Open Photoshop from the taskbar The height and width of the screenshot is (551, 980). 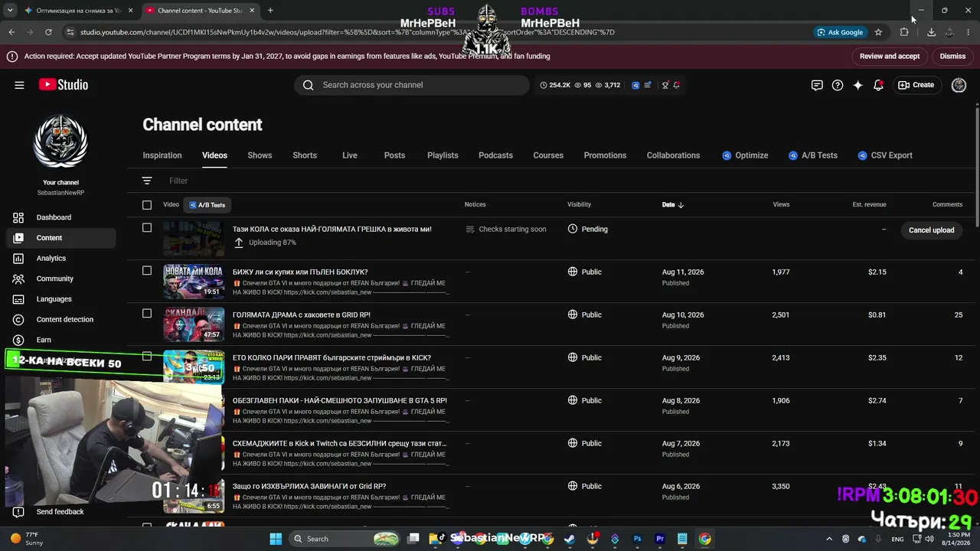click(x=637, y=539)
